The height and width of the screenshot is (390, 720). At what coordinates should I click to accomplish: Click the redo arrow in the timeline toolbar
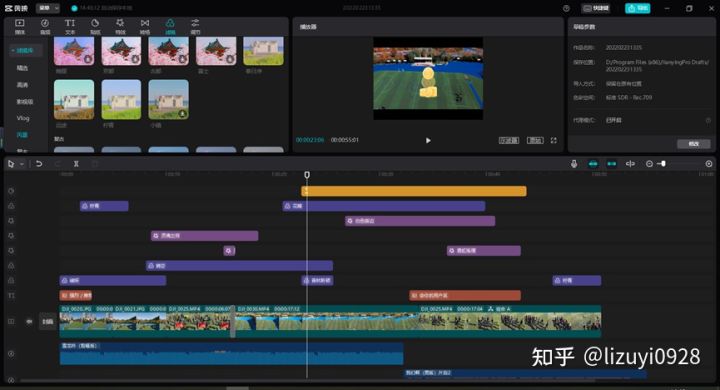tap(57, 164)
